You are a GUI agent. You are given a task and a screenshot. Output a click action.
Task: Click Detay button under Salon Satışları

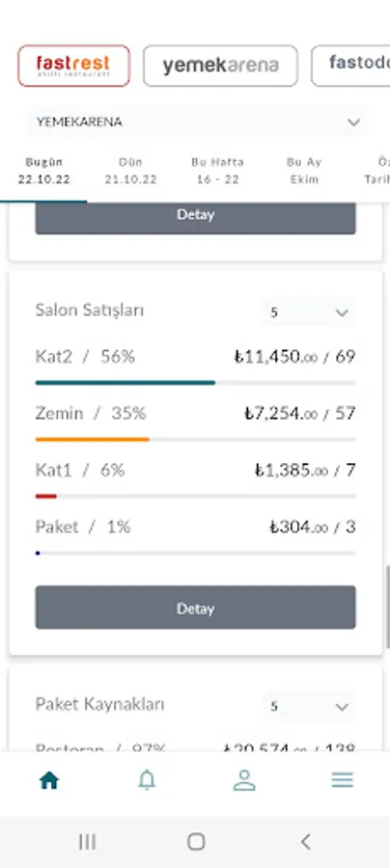tap(196, 608)
